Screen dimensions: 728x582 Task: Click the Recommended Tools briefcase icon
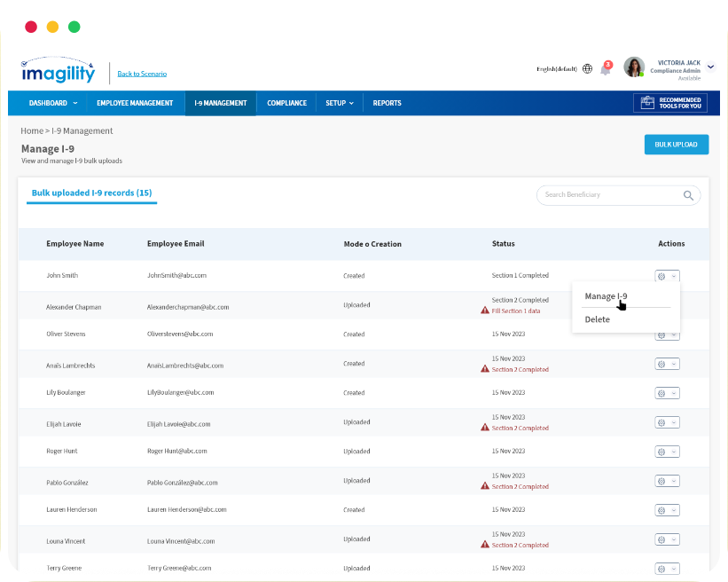click(647, 103)
